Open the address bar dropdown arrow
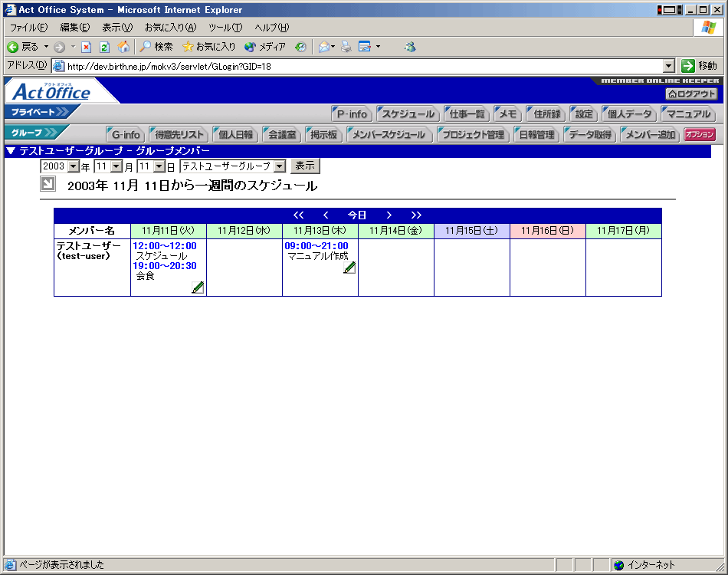Screen dimensions: 728x575 point(669,66)
